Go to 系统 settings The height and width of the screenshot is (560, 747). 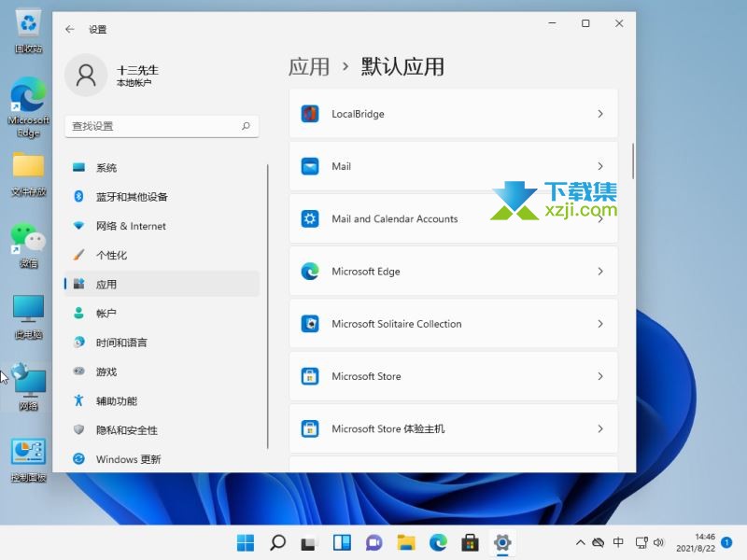[162, 168]
